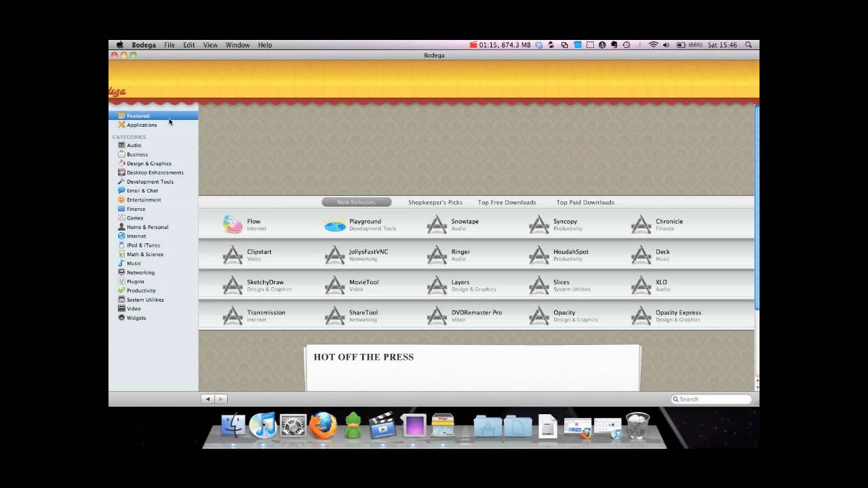Viewport: 868px width, 488px height.
Task: Click the Wi-Fi status icon
Action: (x=653, y=45)
